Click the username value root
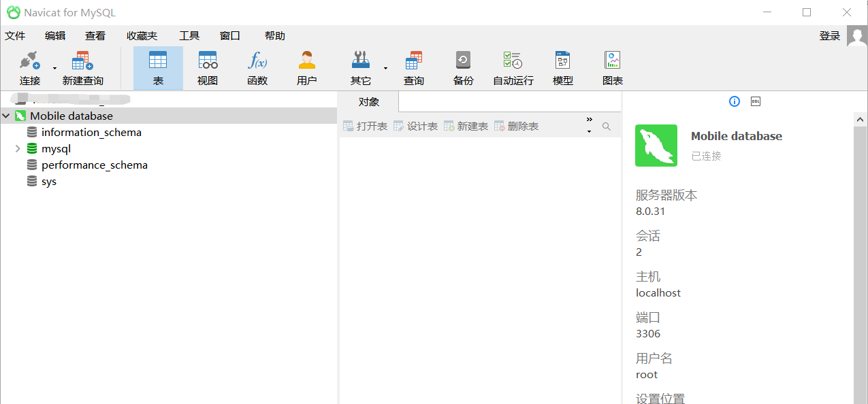 (x=647, y=375)
